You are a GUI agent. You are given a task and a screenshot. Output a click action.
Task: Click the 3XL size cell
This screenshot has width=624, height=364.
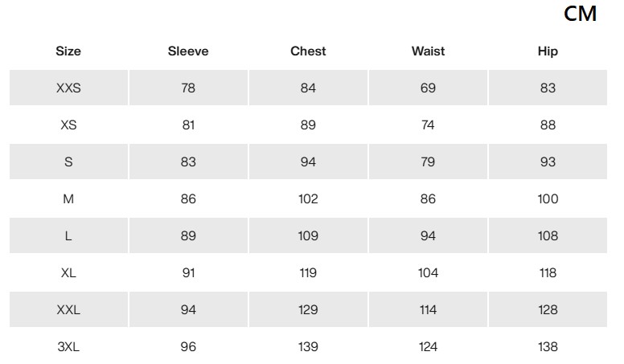coord(68,346)
